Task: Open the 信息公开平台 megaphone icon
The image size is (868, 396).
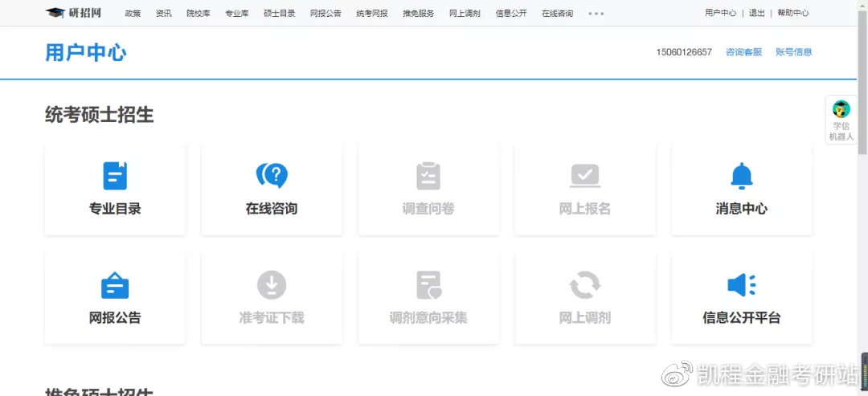Action: pyautogui.click(x=741, y=285)
